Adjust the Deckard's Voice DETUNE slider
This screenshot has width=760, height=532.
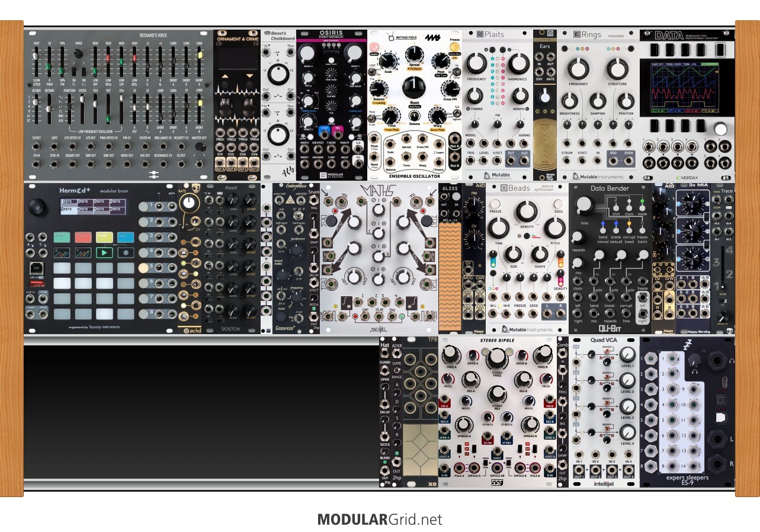[50, 108]
